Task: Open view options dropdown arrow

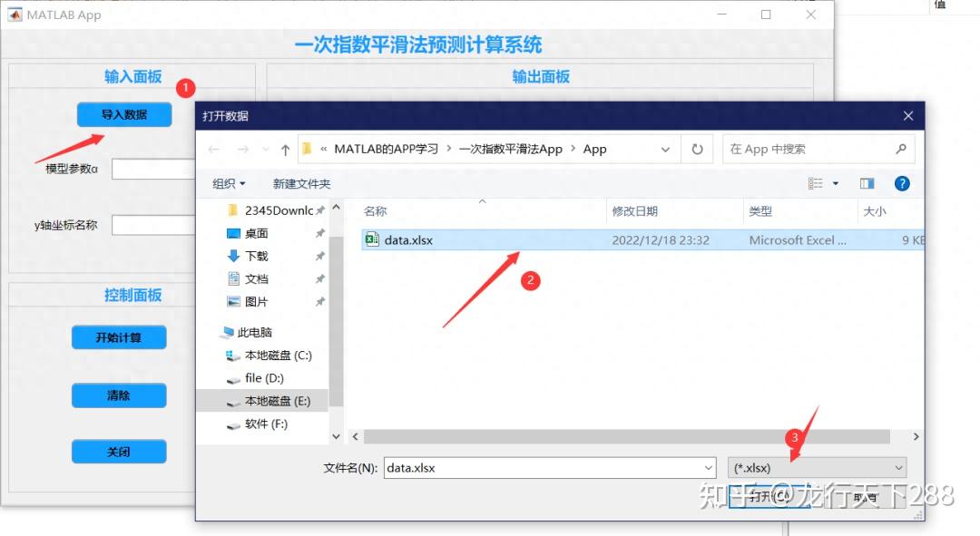Action: coord(836,184)
